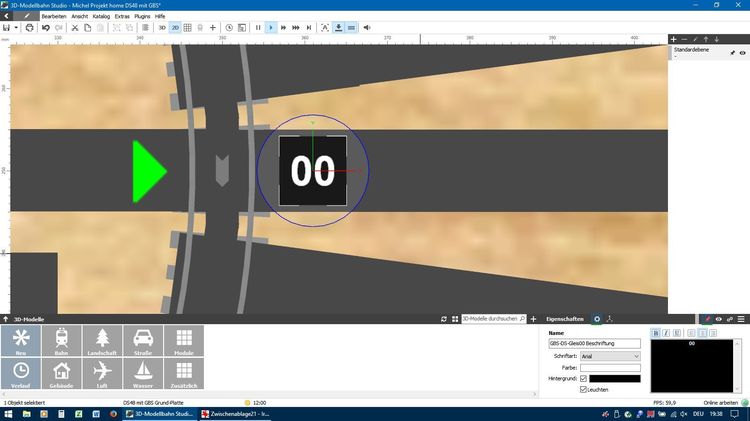The image size is (750, 421).
Task: Open the Luft catalog category
Action: tap(102, 373)
